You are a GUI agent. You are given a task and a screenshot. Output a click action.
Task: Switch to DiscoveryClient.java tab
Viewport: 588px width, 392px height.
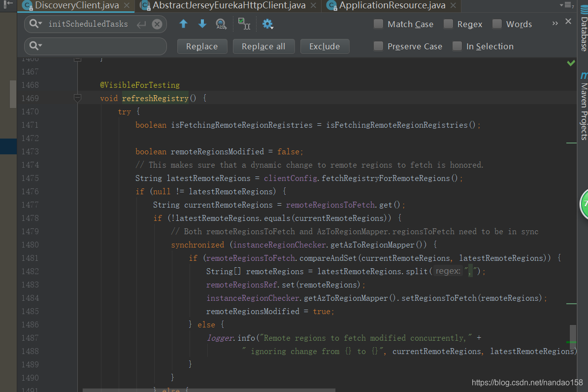point(76,5)
